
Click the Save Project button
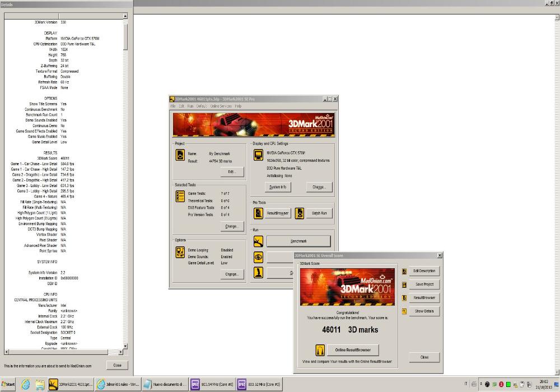(424, 284)
